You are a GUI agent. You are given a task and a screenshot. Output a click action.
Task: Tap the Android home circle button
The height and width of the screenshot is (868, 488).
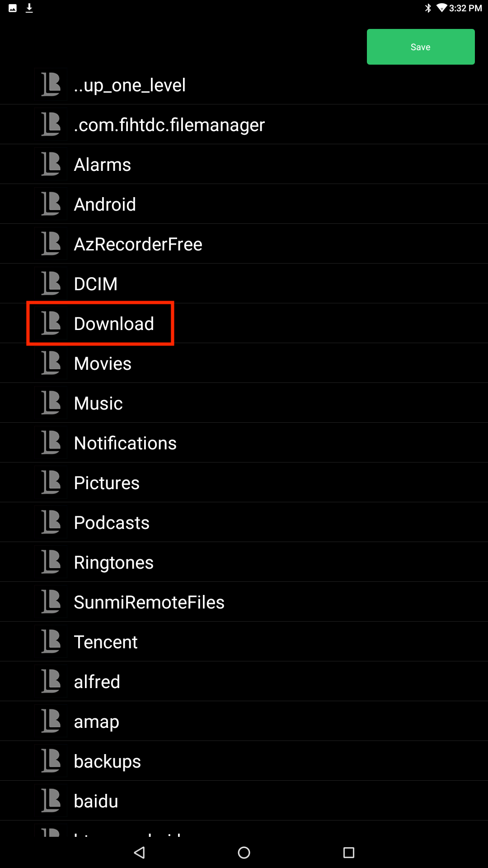[244, 853]
